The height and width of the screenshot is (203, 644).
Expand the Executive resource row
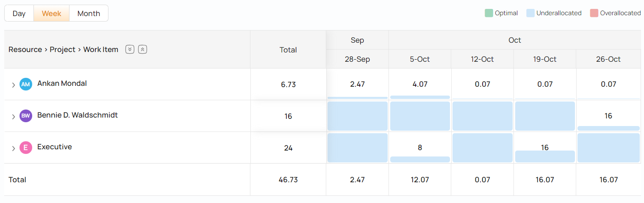click(x=14, y=148)
